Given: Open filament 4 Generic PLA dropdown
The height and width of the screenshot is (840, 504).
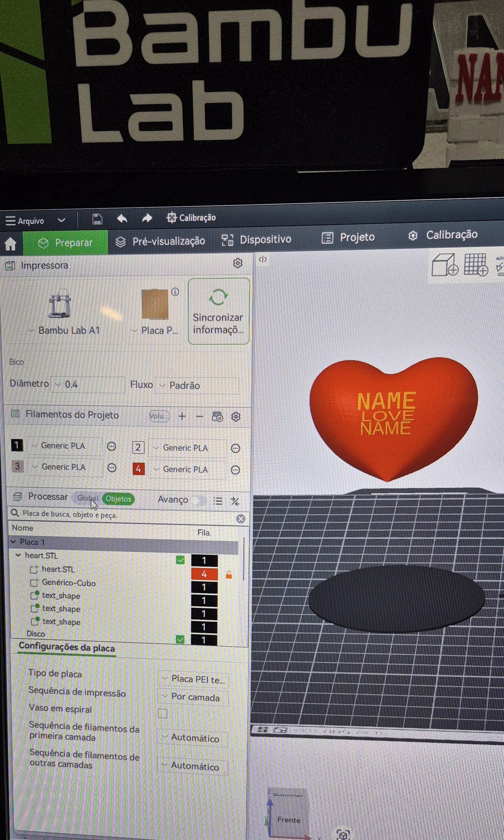Looking at the screenshot, I should tap(187, 469).
